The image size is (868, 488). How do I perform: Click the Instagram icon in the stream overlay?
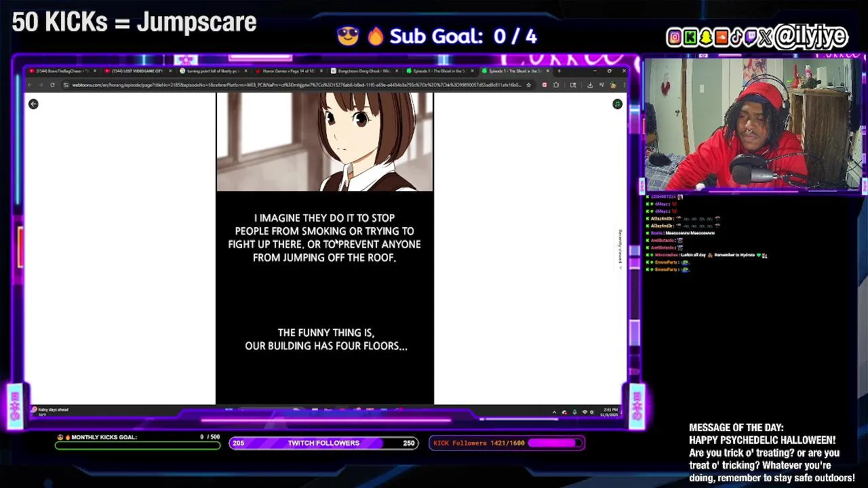(x=675, y=37)
